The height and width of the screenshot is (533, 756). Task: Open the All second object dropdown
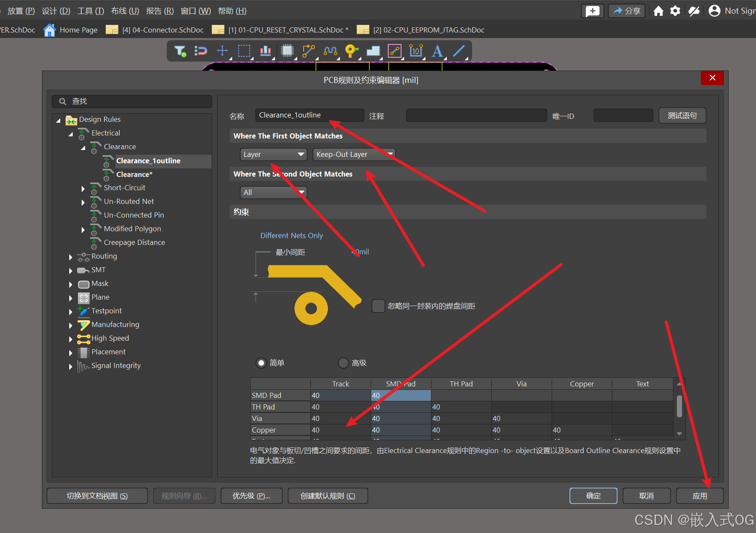tap(274, 192)
